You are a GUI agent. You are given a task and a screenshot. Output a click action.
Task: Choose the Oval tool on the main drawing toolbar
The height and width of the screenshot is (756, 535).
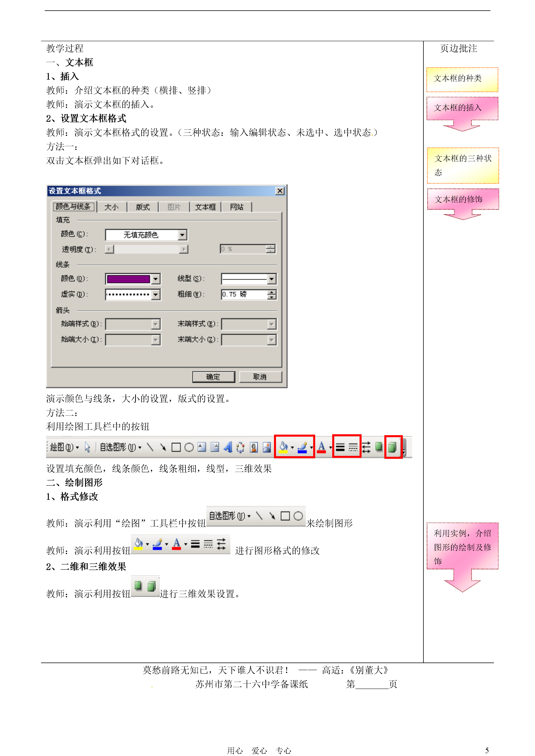[189, 447]
